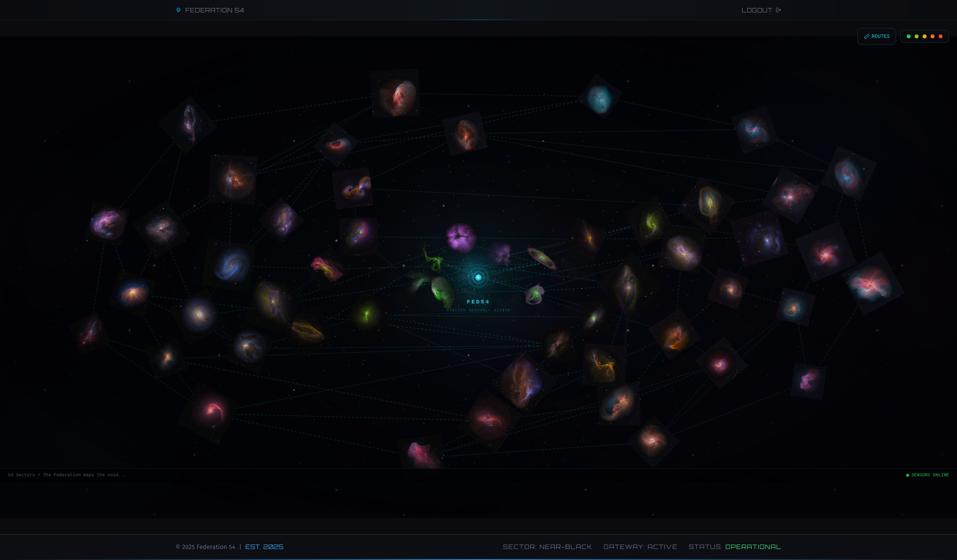The height and width of the screenshot is (560, 957).
Task: Select the magenta flower-shaped galaxy near FED54
Action: click(x=461, y=238)
